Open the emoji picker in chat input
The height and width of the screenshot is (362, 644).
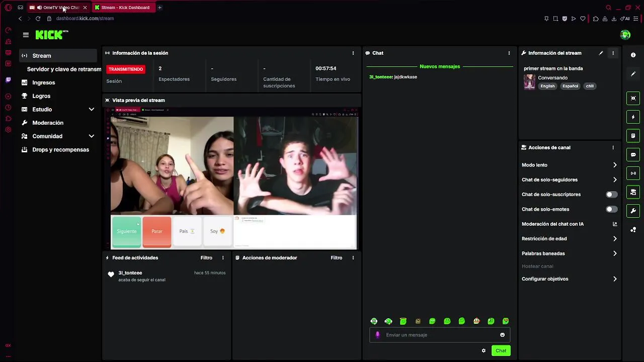click(x=502, y=335)
